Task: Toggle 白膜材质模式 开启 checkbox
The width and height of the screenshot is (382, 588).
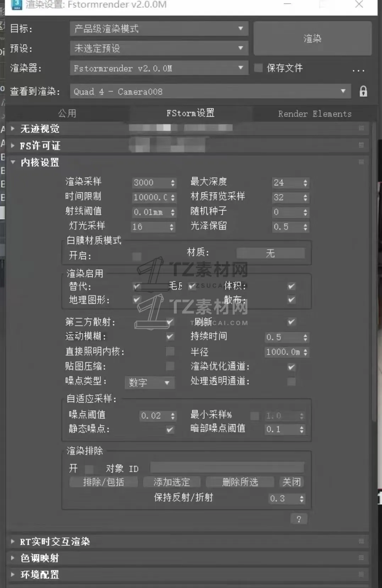Action: tap(137, 256)
